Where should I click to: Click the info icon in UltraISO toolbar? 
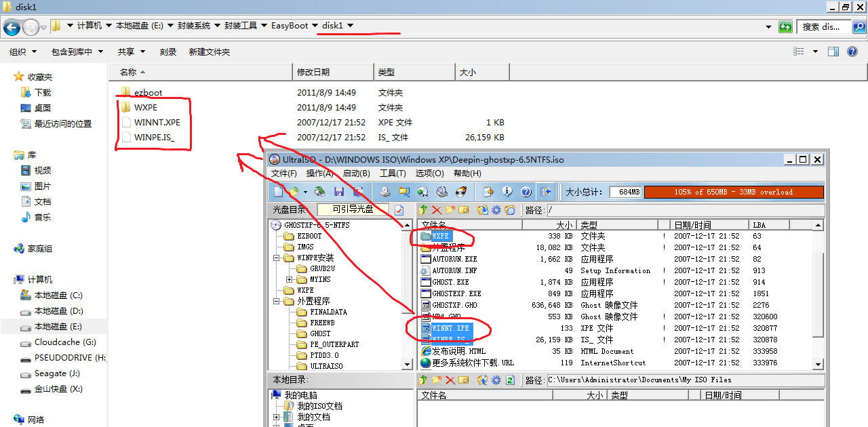coord(507,192)
